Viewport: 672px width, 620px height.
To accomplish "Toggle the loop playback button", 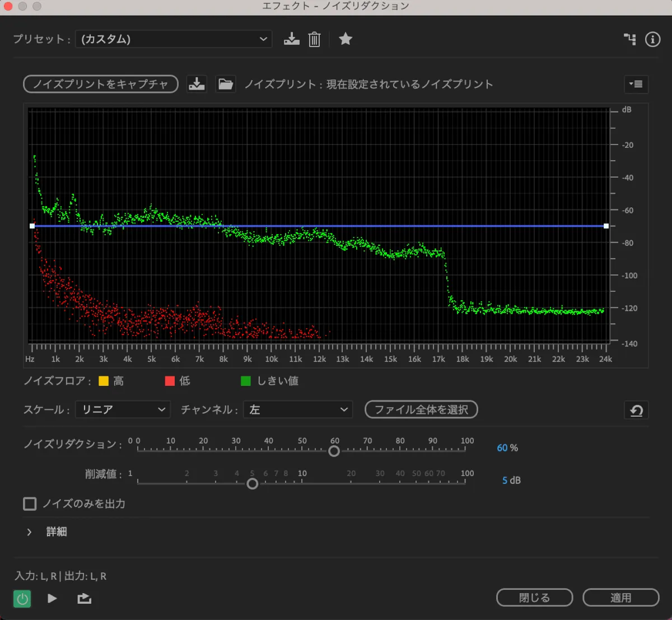I will click(84, 599).
